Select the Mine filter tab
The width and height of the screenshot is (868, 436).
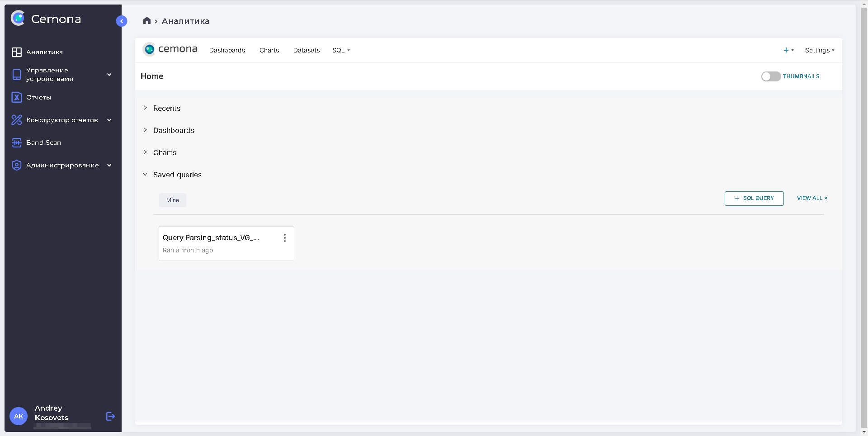tap(172, 200)
